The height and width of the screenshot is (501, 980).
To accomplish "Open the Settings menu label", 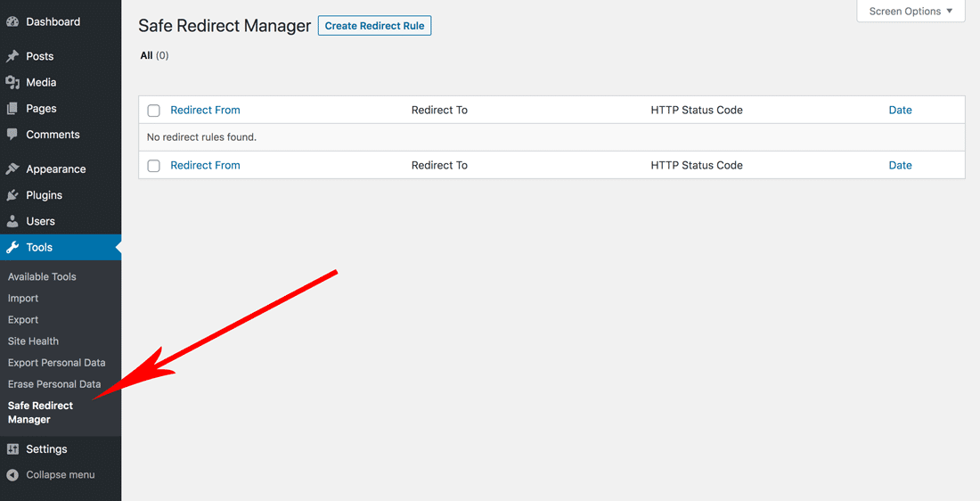I will [46, 449].
